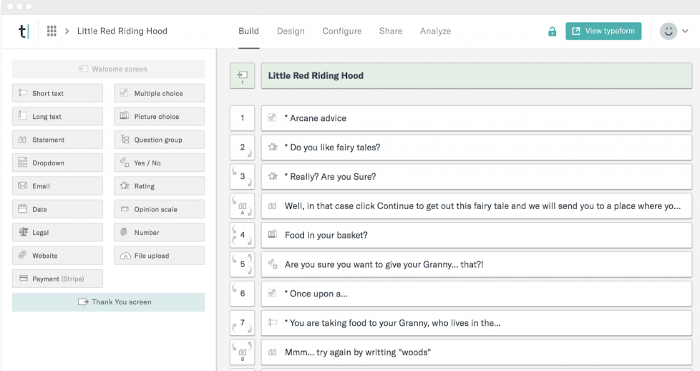The height and width of the screenshot is (371, 700).
Task: Add a File upload question
Action: [x=159, y=256]
